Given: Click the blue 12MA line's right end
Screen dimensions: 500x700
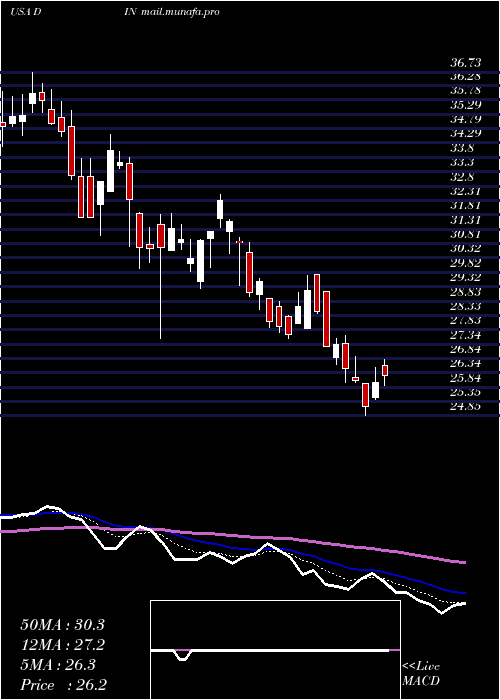Looking at the screenshot, I should 465,593.
